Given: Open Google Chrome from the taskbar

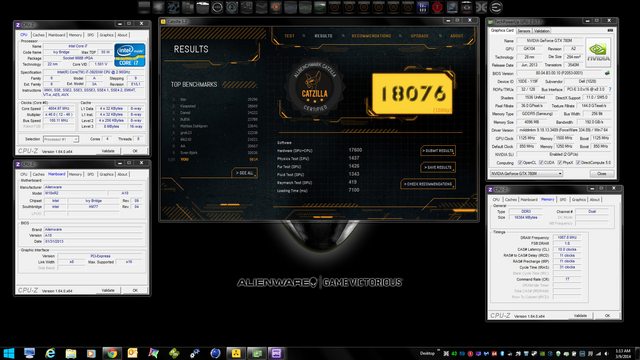Looking at the screenshot, I should point(112,353).
